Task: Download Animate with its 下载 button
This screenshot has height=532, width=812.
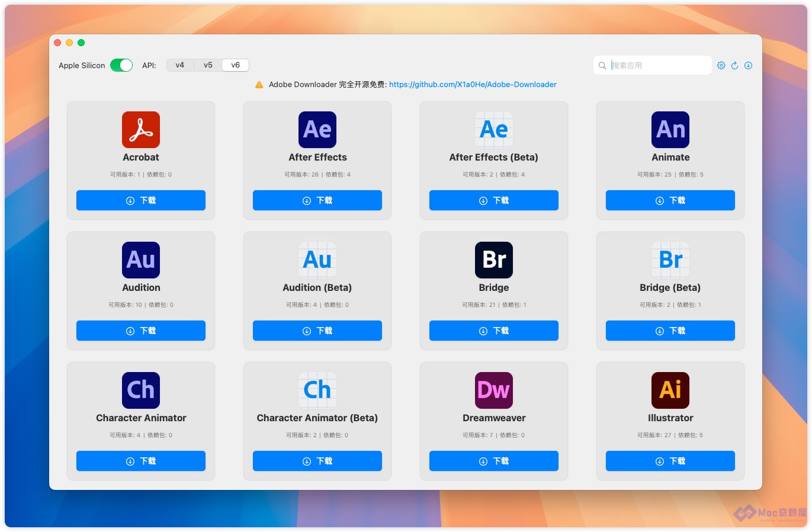Action: point(670,200)
